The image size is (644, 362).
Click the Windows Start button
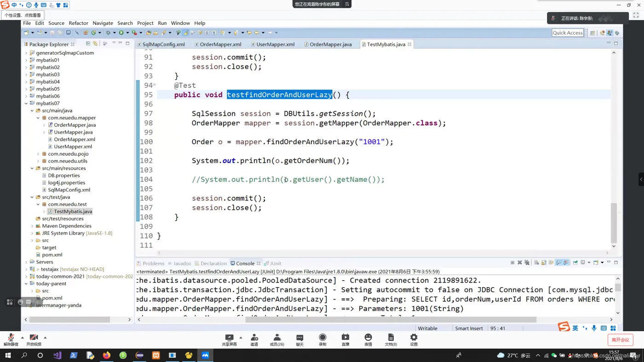click(7, 355)
